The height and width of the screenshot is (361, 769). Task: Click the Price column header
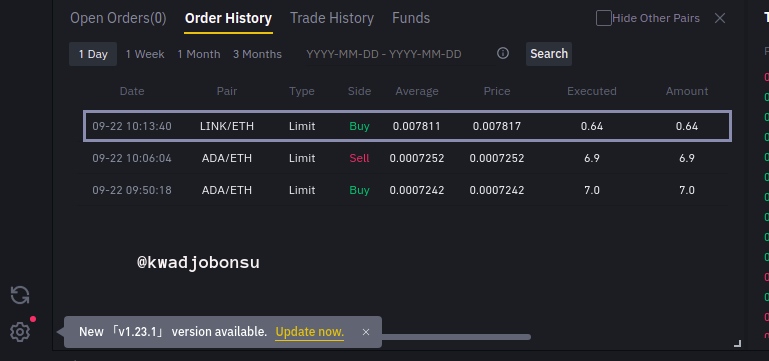[x=497, y=91]
